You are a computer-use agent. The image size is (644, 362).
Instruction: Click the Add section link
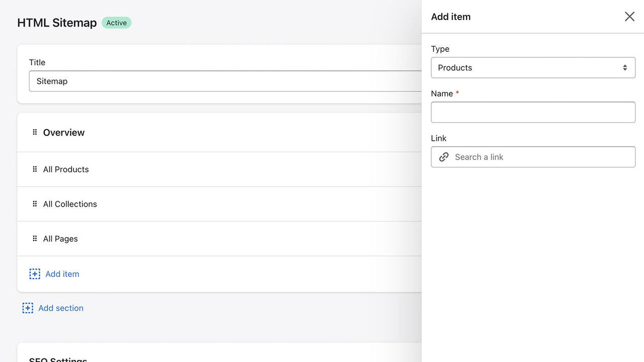point(60,308)
